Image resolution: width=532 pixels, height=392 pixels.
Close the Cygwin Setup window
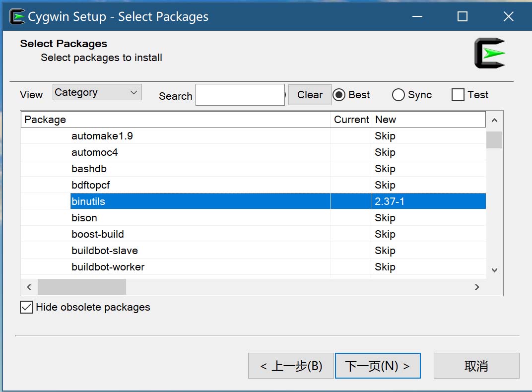[508, 16]
